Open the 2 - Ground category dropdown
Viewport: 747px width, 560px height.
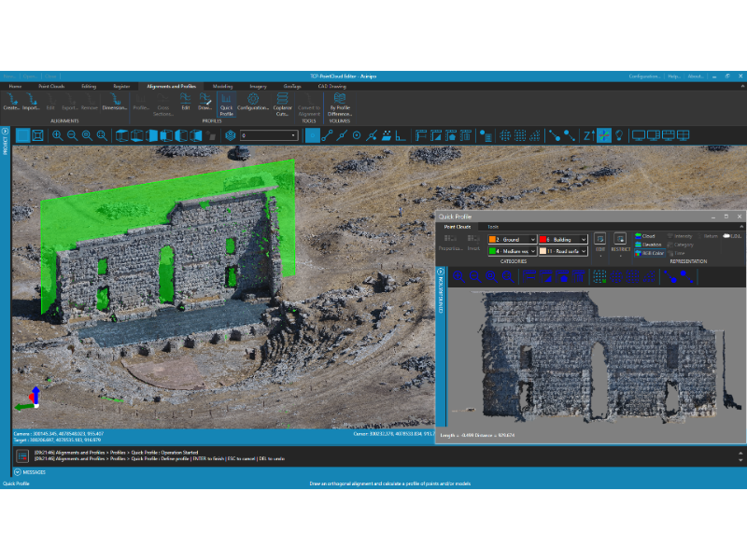click(x=512, y=240)
